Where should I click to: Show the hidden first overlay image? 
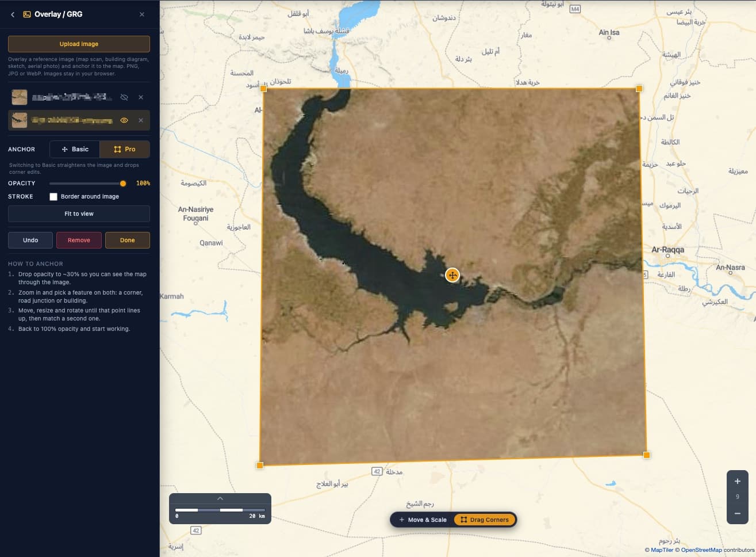coord(124,97)
